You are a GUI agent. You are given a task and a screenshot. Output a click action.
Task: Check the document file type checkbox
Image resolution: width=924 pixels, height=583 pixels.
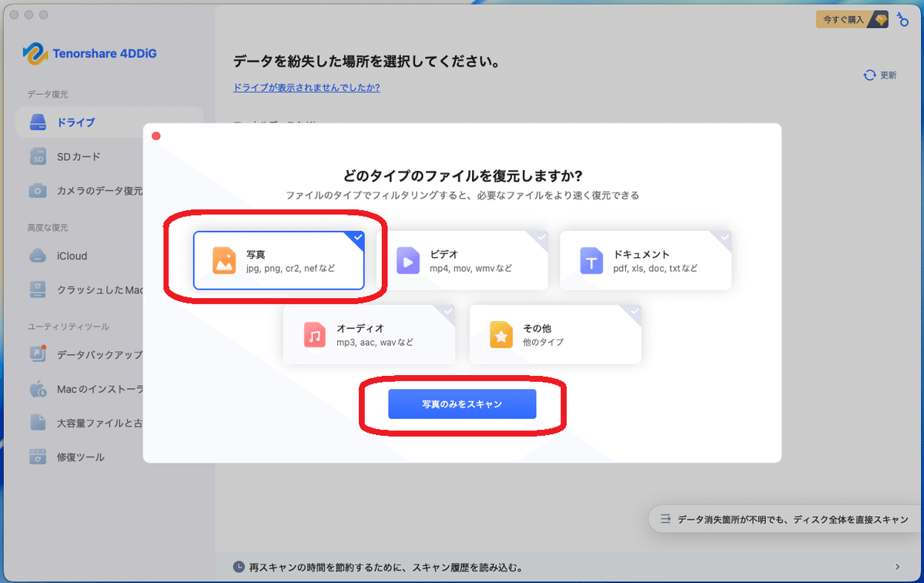click(x=725, y=239)
